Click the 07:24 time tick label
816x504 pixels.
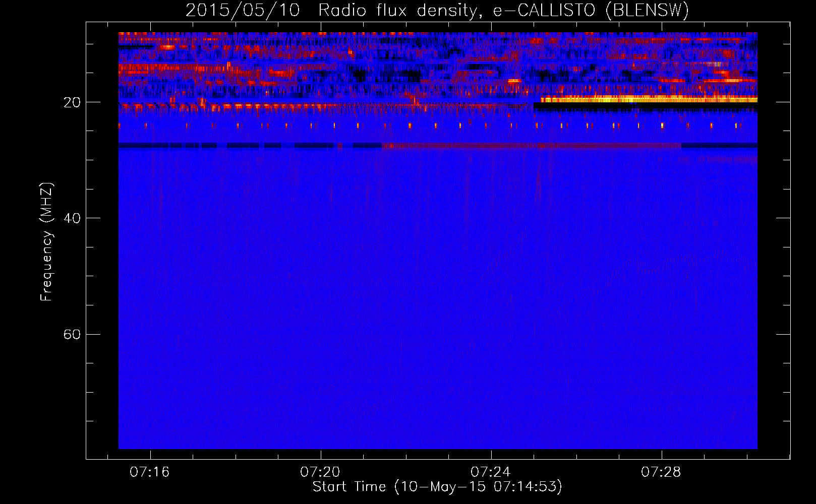click(x=491, y=472)
